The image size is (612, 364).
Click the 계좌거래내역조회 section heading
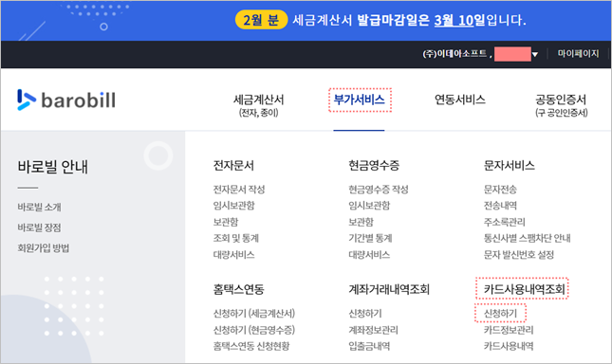(x=389, y=289)
